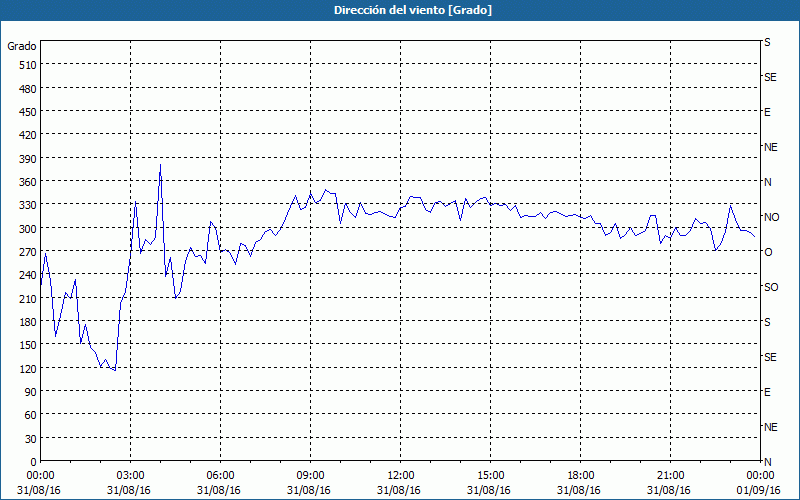Click the 03:00 time label

(131, 476)
